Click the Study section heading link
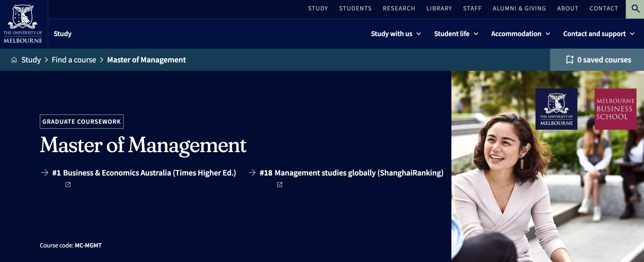The height and width of the screenshot is (262, 644). (x=63, y=34)
